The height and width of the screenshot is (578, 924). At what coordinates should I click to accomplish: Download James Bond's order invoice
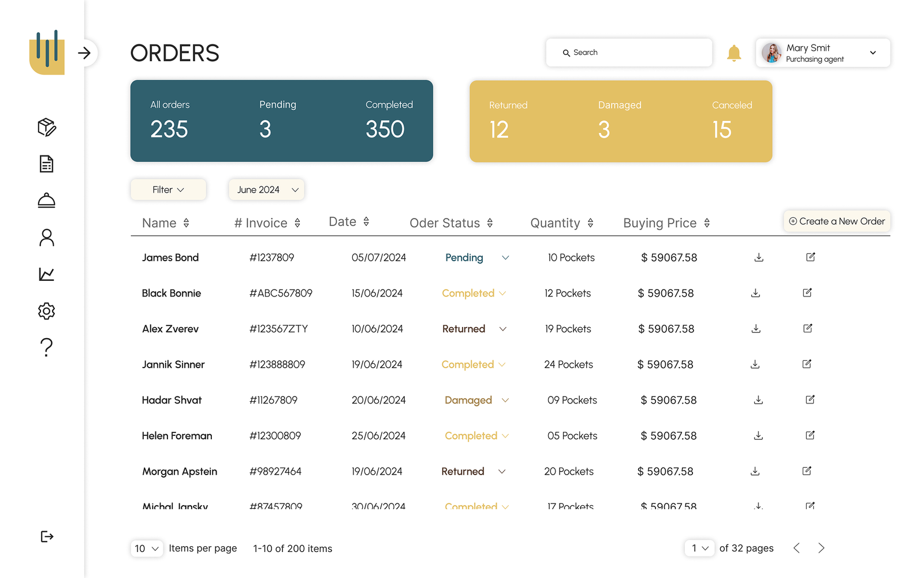[x=759, y=257]
